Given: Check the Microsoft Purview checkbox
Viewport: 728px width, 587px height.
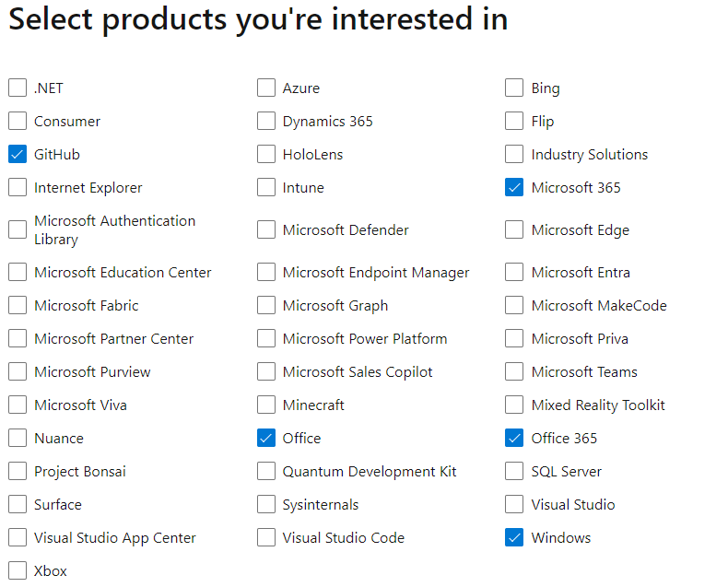Looking at the screenshot, I should tap(18, 372).
